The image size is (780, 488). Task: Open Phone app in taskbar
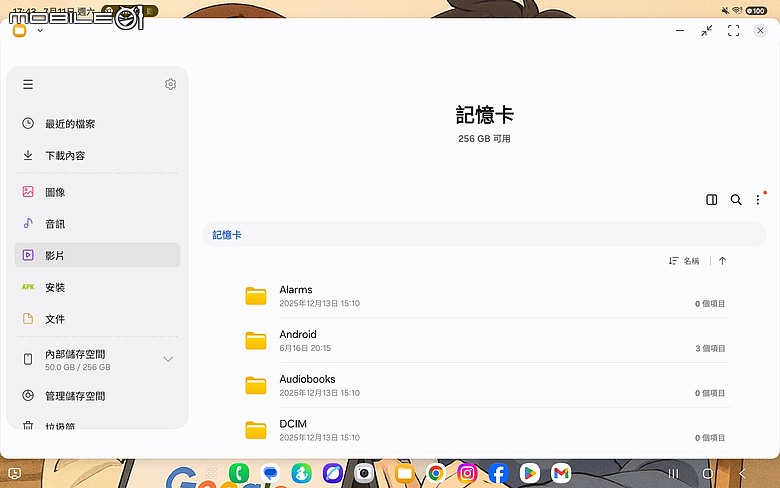click(239, 473)
